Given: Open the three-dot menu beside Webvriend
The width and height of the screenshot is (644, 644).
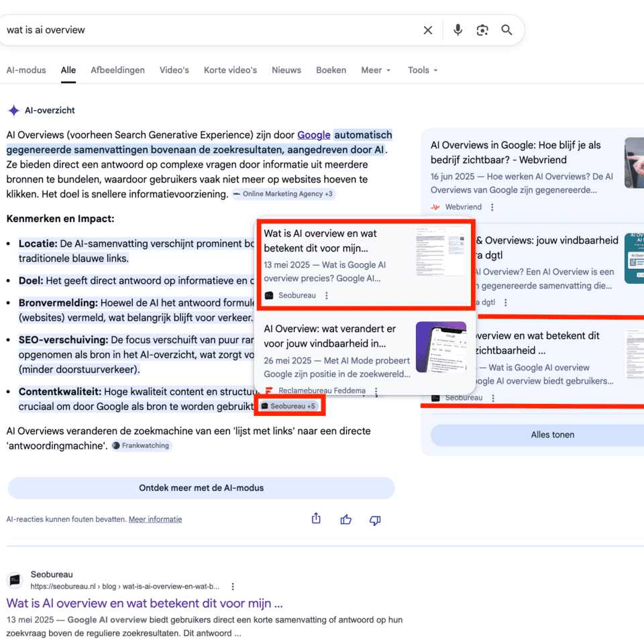Looking at the screenshot, I should point(492,207).
